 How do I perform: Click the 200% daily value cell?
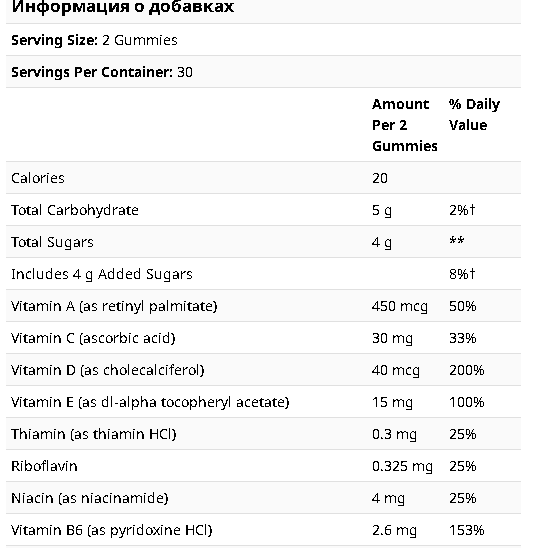(x=467, y=370)
